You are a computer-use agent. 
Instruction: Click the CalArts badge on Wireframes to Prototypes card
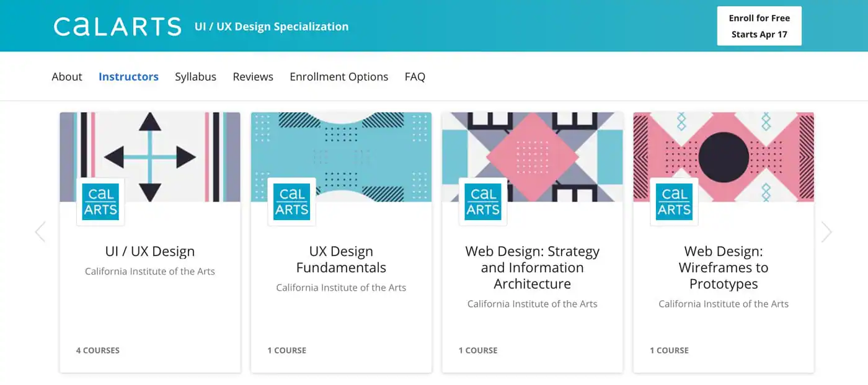coord(673,201)
